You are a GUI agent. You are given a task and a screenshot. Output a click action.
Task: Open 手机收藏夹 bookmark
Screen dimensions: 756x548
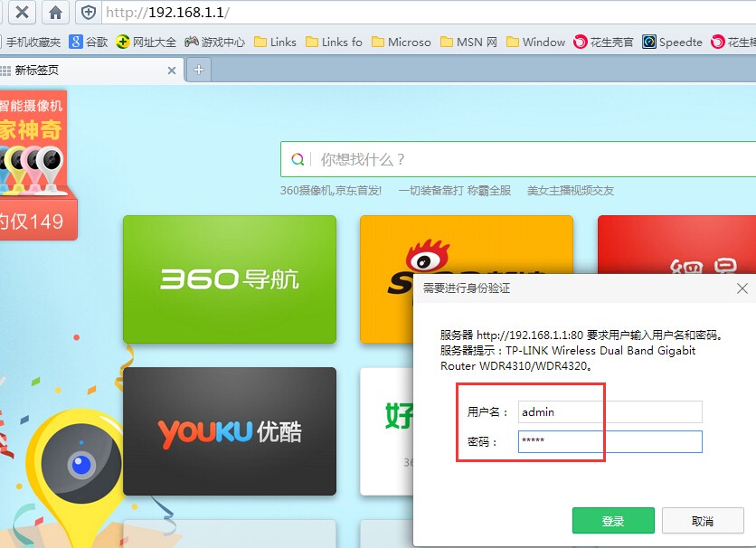point(31,43)
